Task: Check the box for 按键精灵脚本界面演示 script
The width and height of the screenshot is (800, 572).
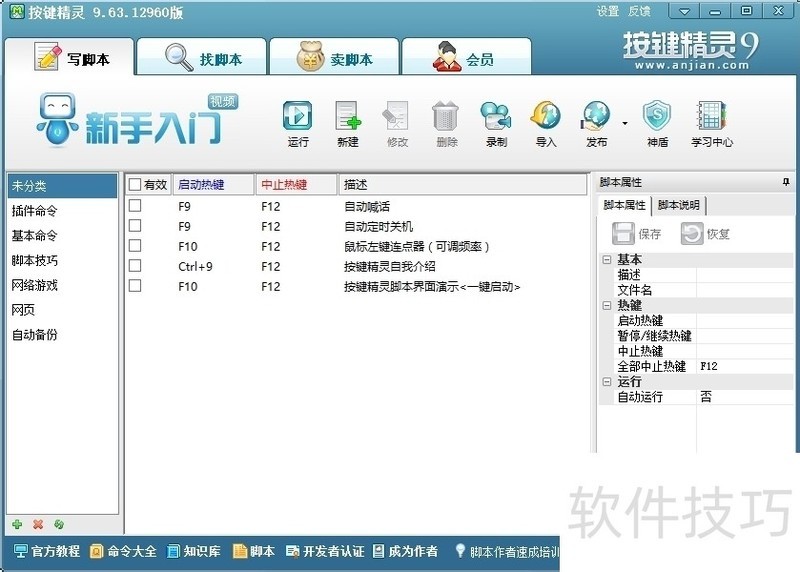Action: click(x=135, y=286)
